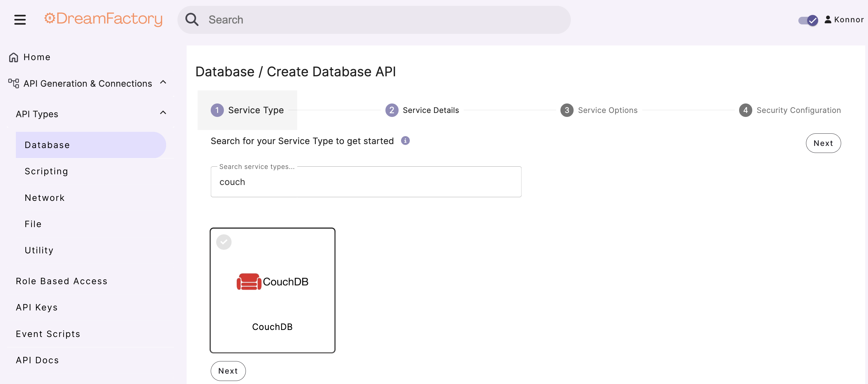The height and width of the screenshot is (384, 868).
Task: Open the hamburger navigation menu
Action: click(20, 20)
